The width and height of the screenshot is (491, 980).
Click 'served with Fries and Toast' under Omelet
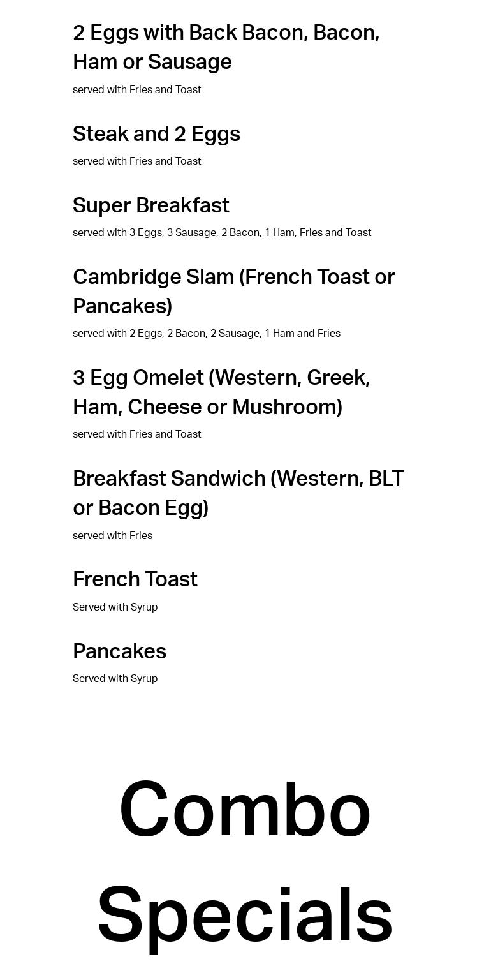click(136, 434)
